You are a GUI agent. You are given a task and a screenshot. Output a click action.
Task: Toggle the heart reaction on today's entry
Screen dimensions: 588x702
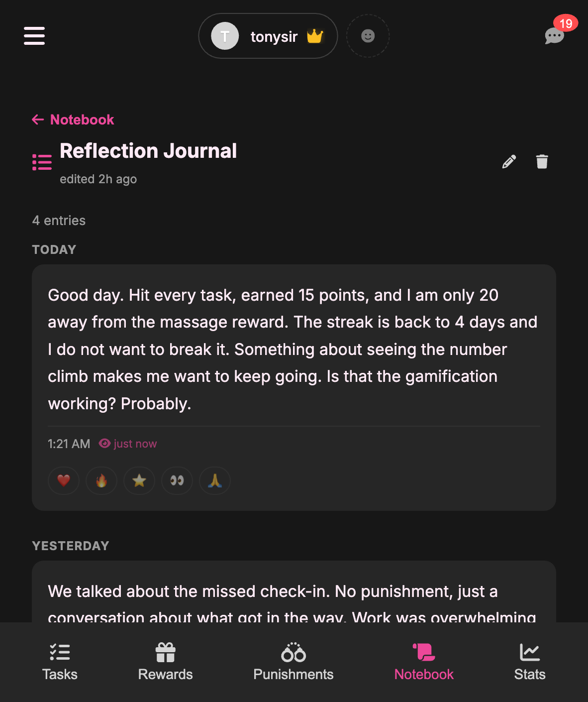click(63, 480)
